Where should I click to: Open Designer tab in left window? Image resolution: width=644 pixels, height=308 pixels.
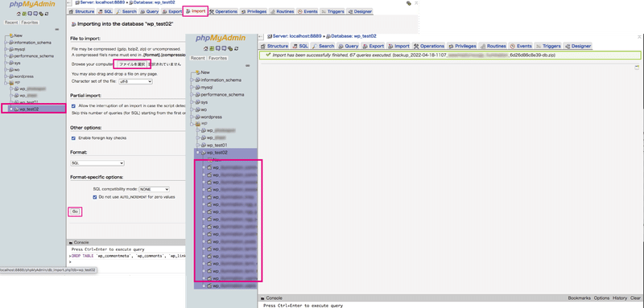pyautogui.click(x=360, y=11)
